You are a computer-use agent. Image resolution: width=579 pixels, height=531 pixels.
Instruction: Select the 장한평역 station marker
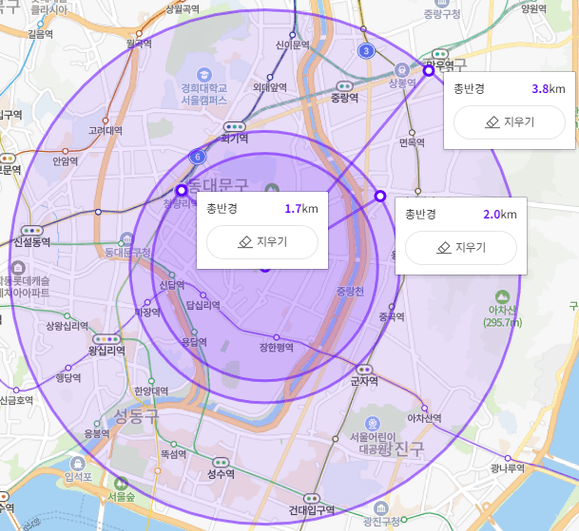point(277,337)
